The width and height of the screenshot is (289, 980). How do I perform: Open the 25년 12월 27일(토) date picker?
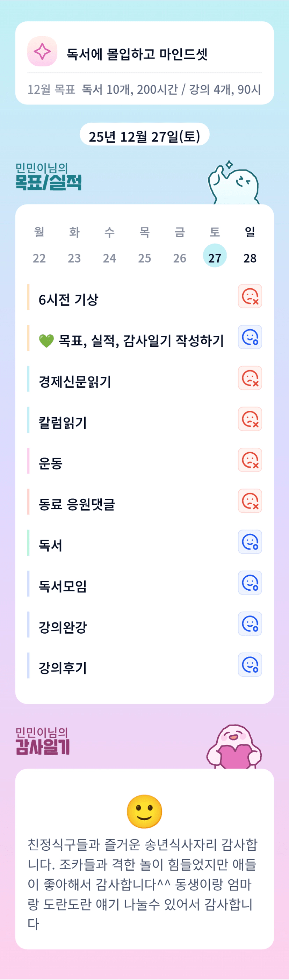pyautogui.click(x=145, y=136)
